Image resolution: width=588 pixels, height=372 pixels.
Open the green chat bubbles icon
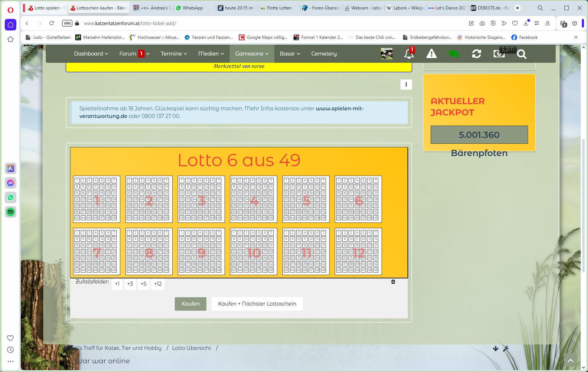tap(454, 54)
